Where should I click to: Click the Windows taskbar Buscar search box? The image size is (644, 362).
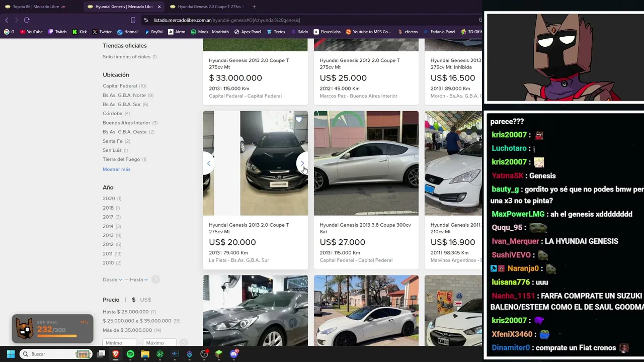point(55,354)
